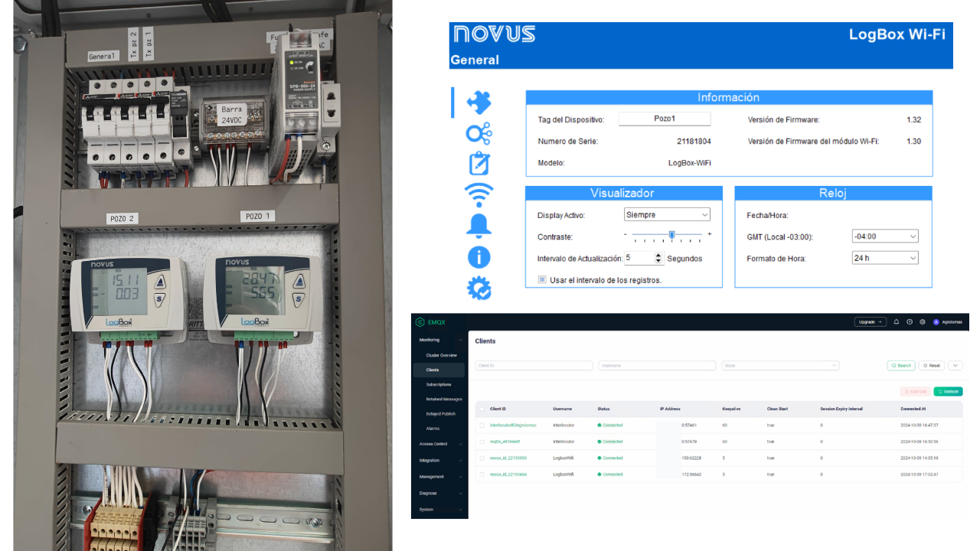
Task: Open the puzzle-piece General settings icon
Action: pyautogui.click(x=479, y=102)
